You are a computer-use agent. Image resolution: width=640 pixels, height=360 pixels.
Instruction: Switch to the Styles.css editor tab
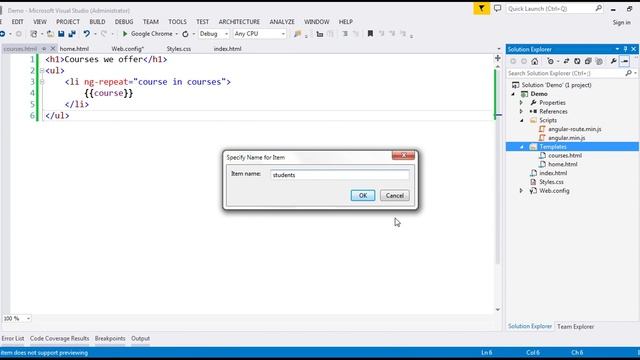[179, 49]
